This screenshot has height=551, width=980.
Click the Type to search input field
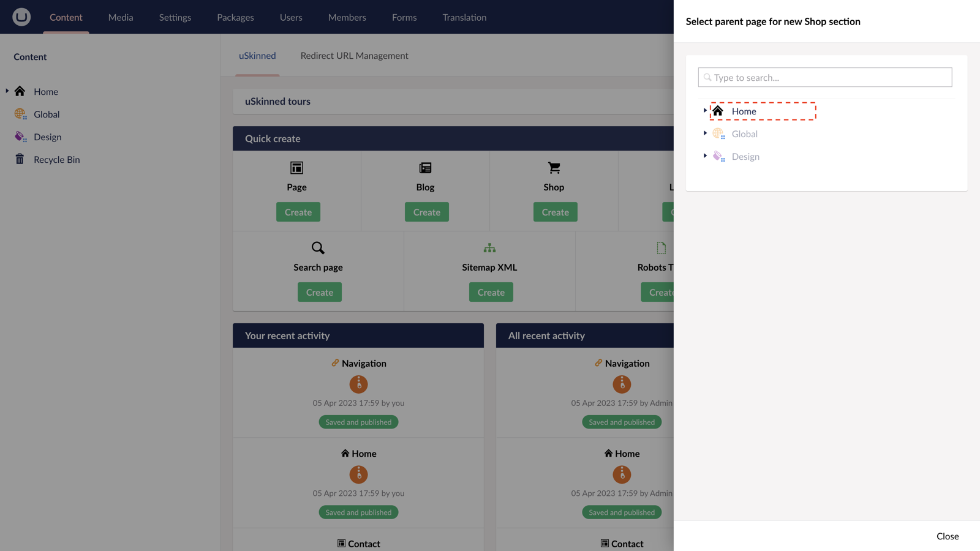(x=824, y=77)
